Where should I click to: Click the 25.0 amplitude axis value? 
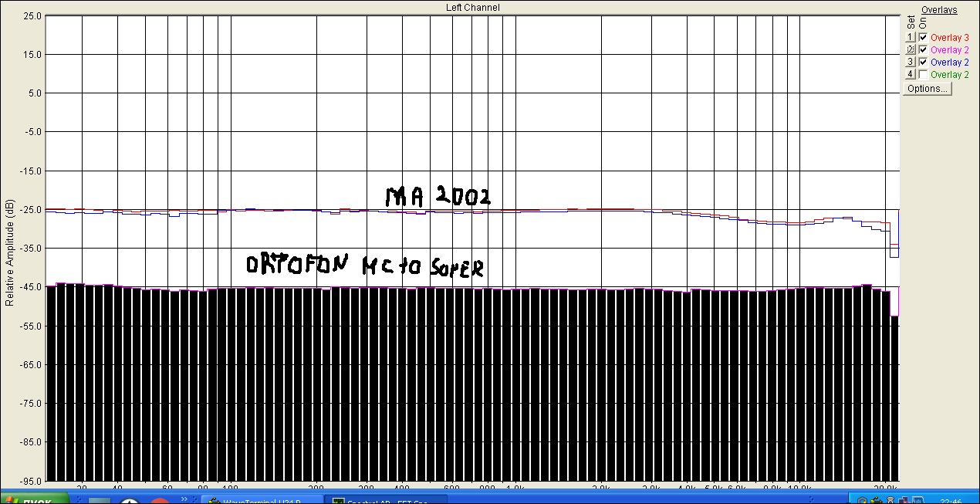pos(32,16)
